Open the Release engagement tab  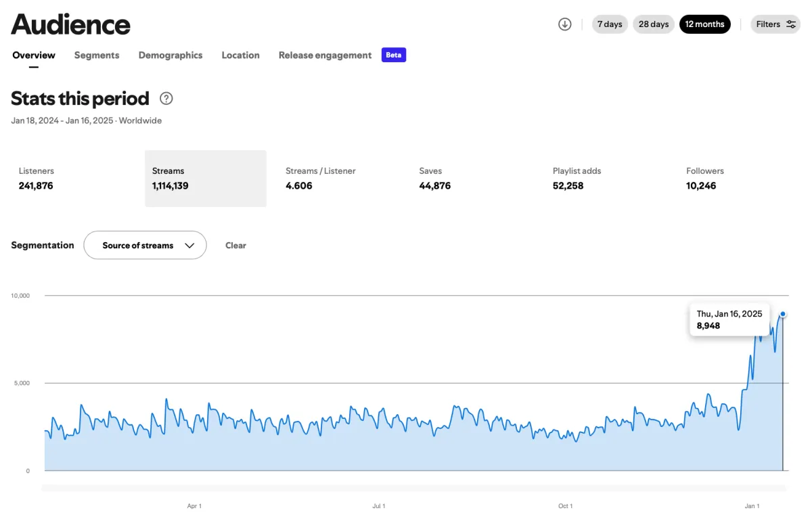pos(325,55)
